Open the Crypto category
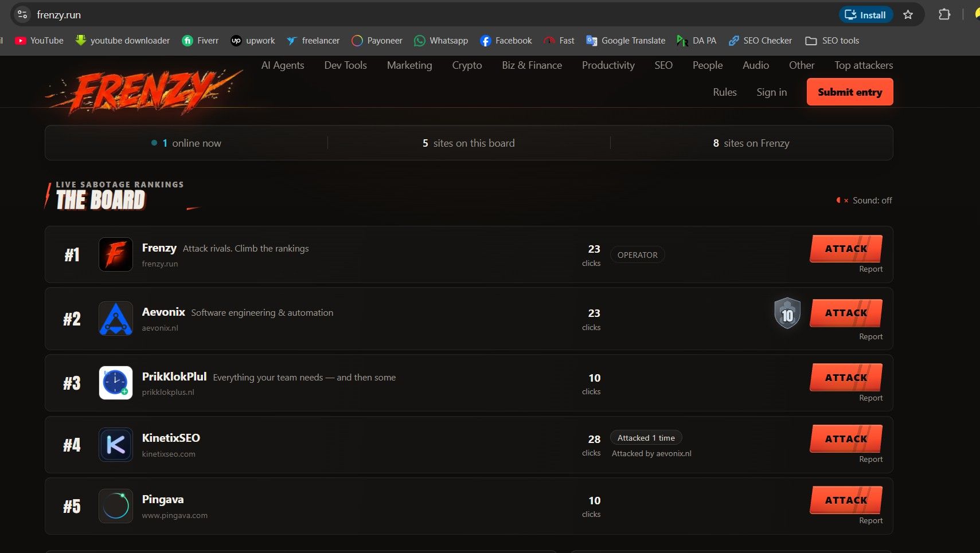 pyautogui.click(x=467, y=65)
